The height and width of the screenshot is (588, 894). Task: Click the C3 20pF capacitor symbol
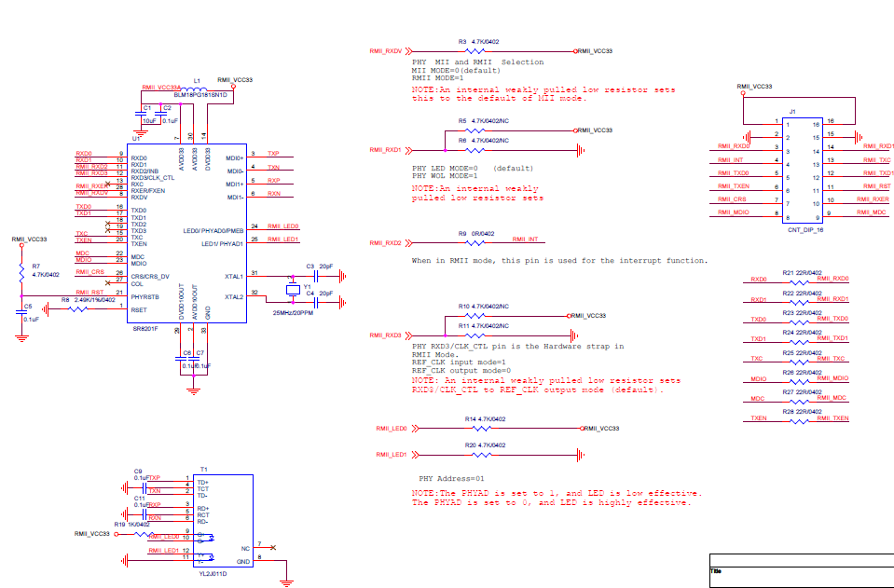316,277
